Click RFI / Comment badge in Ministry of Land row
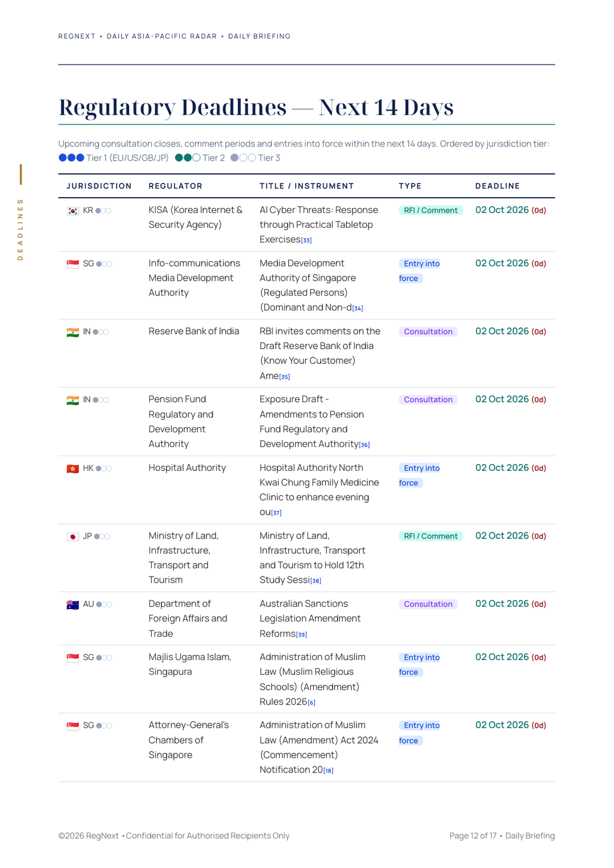 click(431, 536)
